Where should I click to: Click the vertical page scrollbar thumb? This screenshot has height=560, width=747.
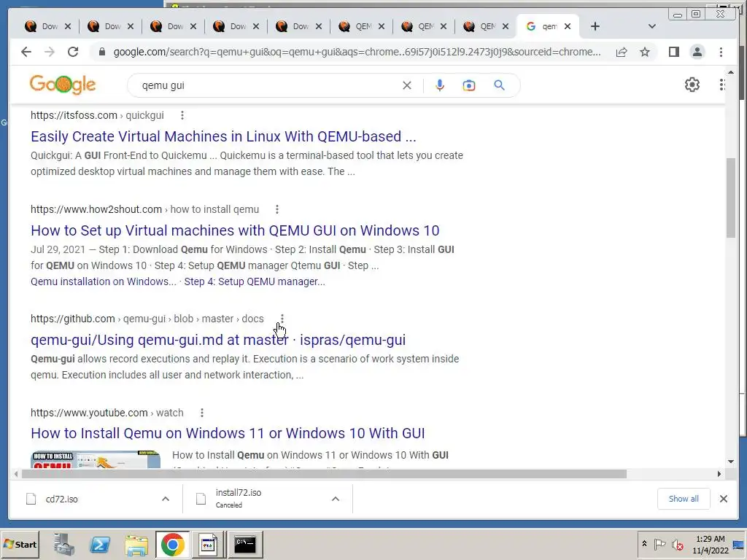[x=731, y=198]
